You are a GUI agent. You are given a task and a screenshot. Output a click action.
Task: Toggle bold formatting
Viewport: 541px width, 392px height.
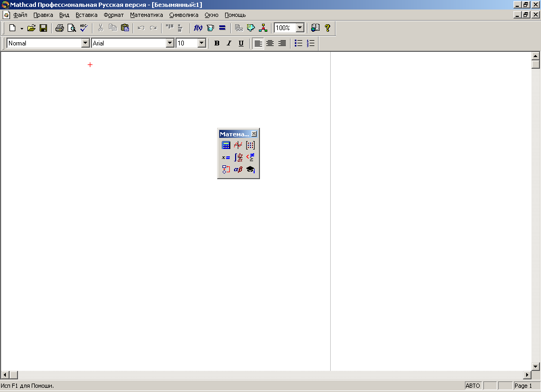click(217, 43)
